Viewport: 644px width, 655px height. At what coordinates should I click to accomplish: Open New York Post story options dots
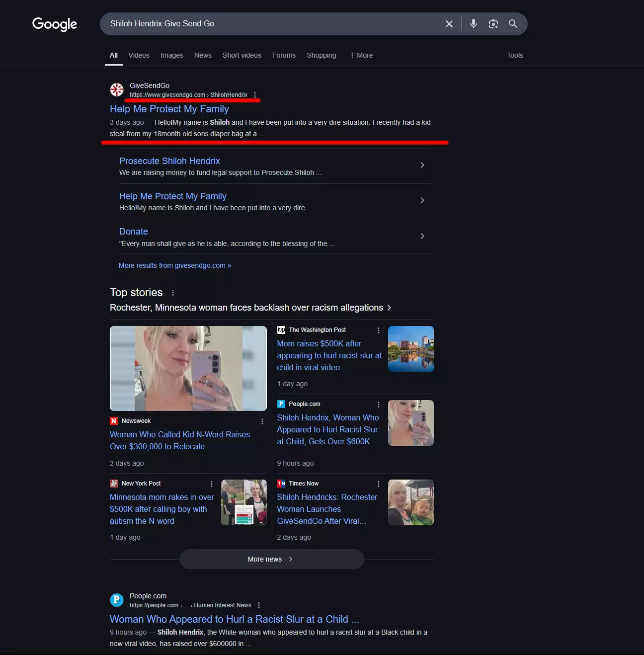(212, 484)
